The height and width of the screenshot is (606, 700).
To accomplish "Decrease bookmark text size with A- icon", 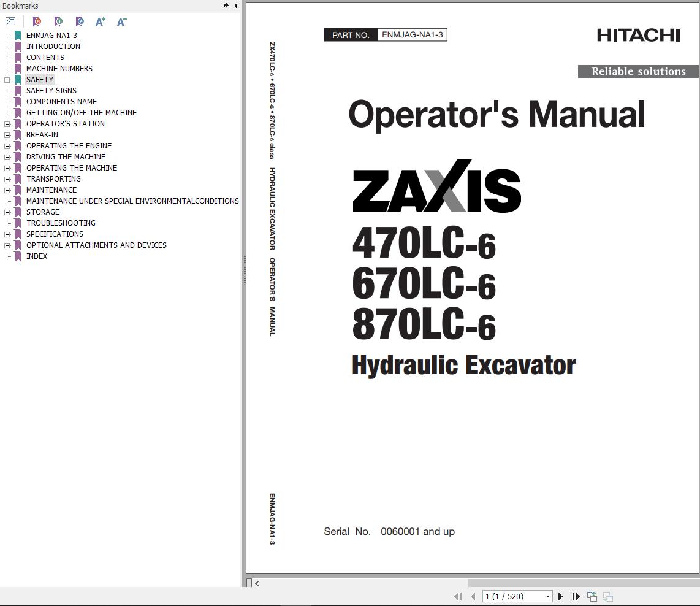I will point(121,21).
